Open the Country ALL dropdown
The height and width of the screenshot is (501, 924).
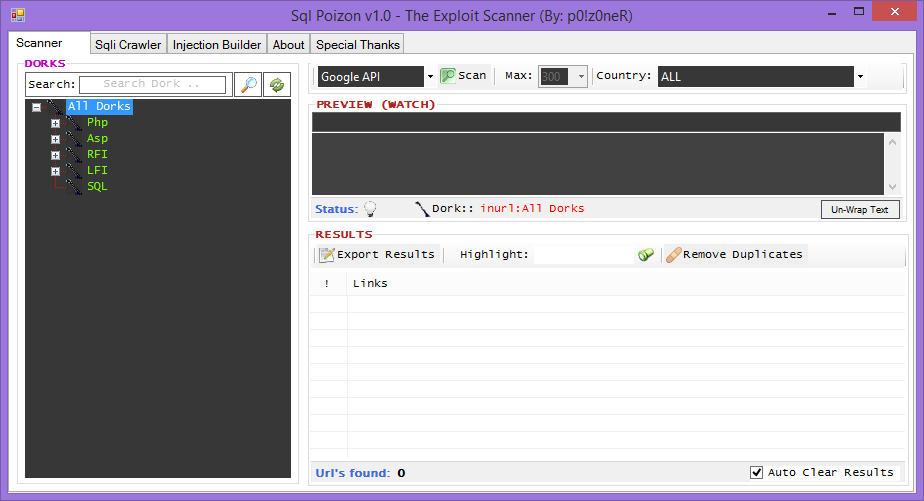coord(860,77)
